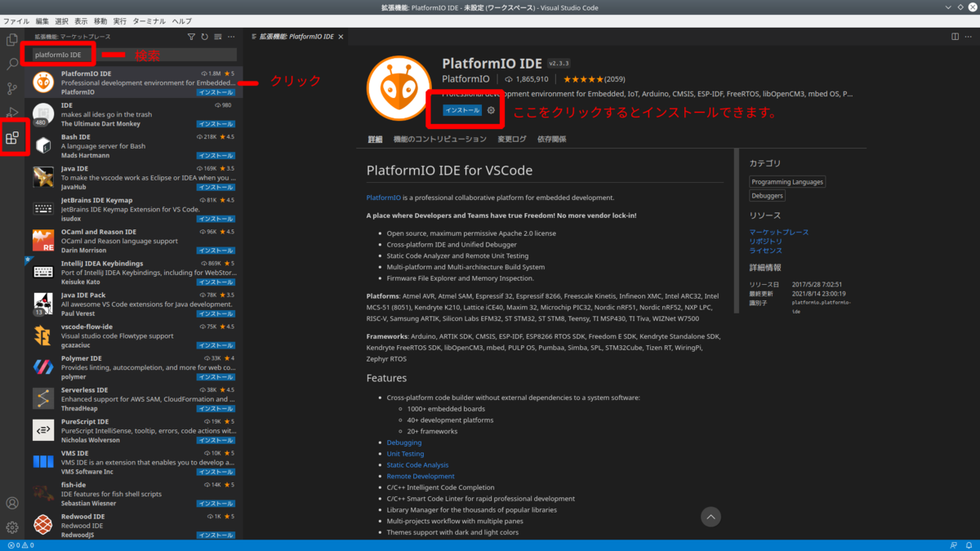The width and height of the screenshot is (980, 551).
Task: Open feedback icon in status bar
Action: point(953,545)
